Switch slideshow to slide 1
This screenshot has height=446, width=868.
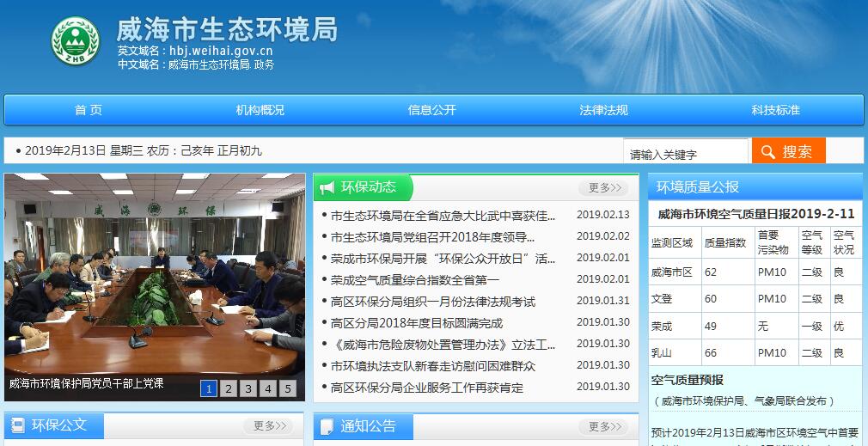209,389
